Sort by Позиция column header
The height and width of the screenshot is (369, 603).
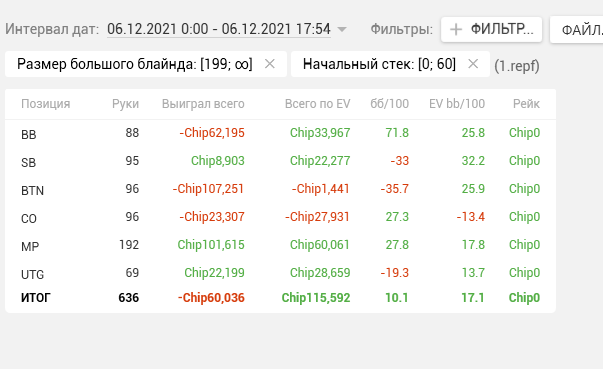(x=45, y=104)
